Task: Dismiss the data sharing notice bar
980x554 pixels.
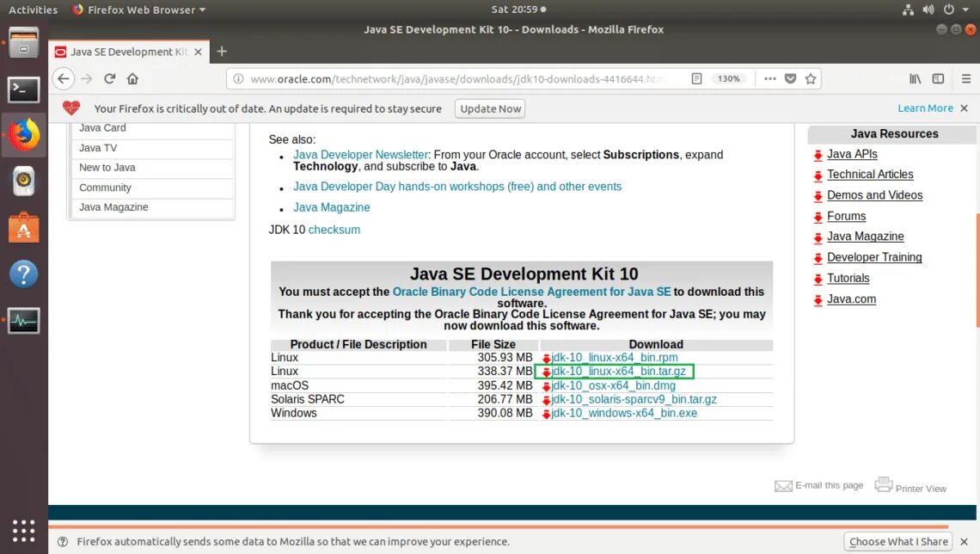Action: tap(965, 541)
